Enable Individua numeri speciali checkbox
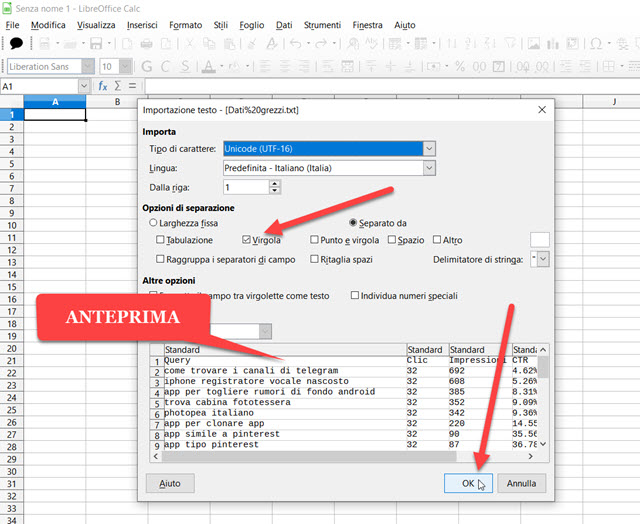Viewport: 640px width, 524px height. click(355, 295)
